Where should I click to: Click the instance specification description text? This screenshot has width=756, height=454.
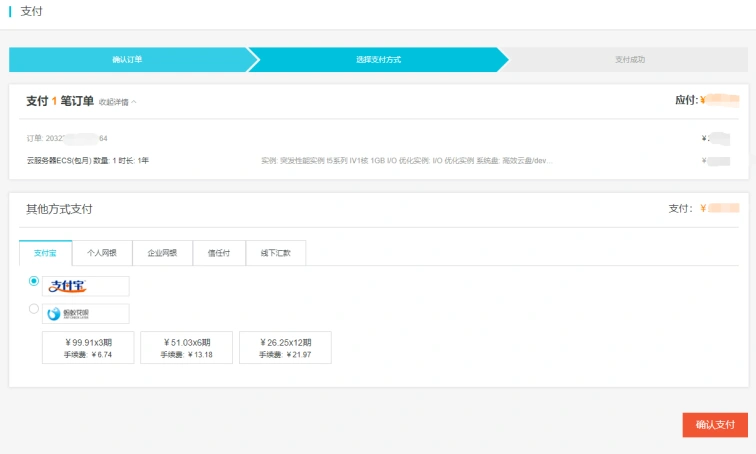click(406, 160)
